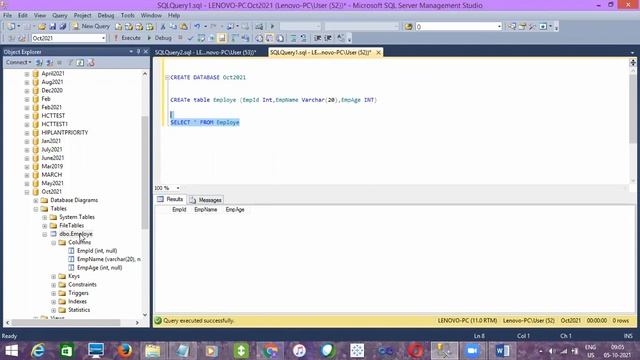Uncomment selected lines icon
The image size is (640, 360).
point(303,38)
